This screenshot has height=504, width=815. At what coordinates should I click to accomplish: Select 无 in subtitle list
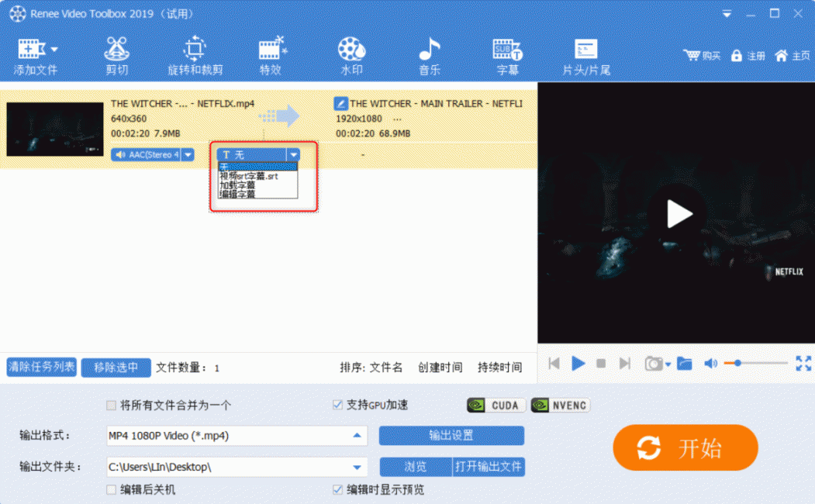pyautogui.click(x=257, y=167)
